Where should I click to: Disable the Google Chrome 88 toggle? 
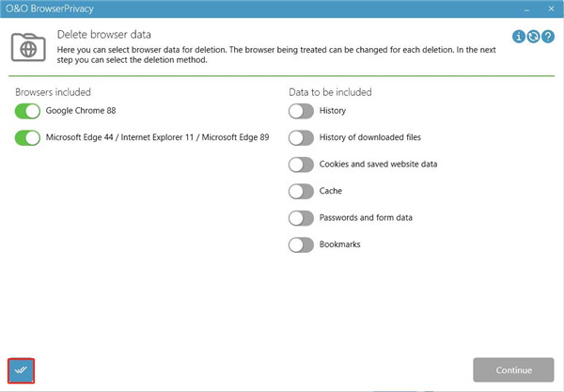click(x=27, y=111)
